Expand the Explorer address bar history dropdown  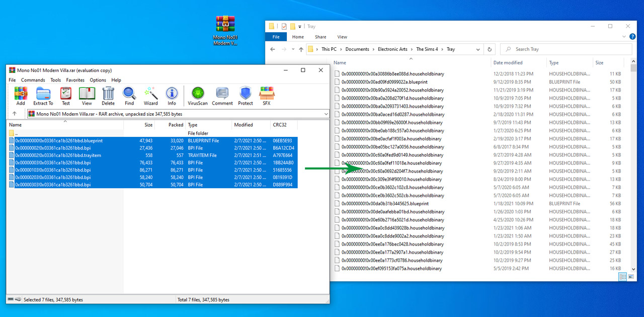pos(478,49)
